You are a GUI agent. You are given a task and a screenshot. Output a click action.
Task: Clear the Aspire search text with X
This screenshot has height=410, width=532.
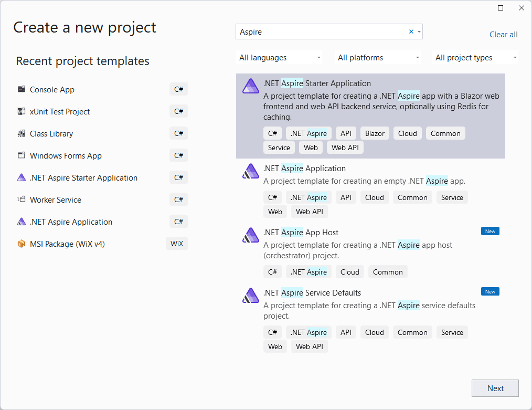pos(411,31)
